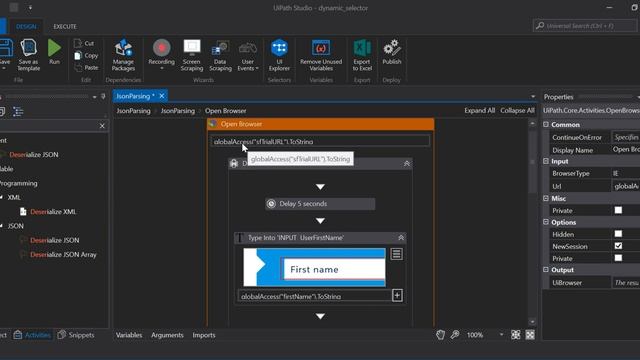This screenshot has width=640, height=360.
Task: Collapse the Do sequence with the chevron
Action: coord(407,164)
